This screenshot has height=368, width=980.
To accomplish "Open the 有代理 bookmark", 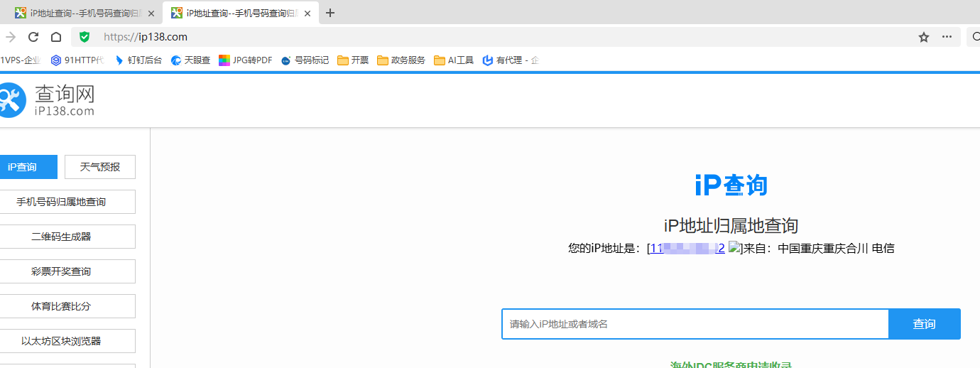I will (511, 60).
